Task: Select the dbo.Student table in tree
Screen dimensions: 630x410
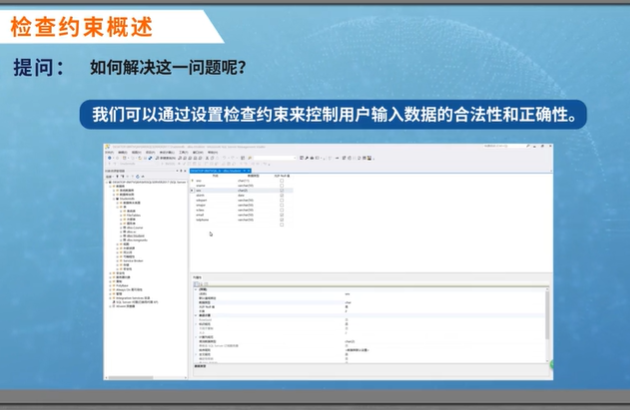Action: click(x=136, y=236)
